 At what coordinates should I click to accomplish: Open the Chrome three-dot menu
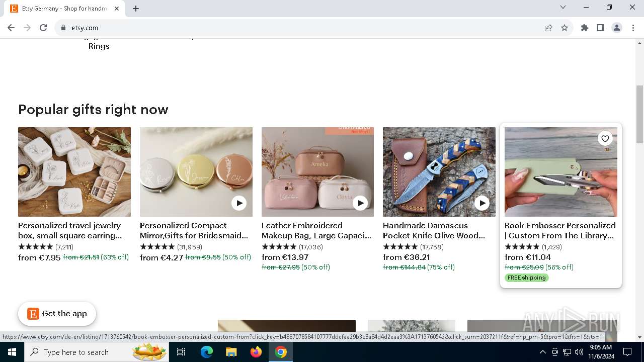[x=633, y=28]
